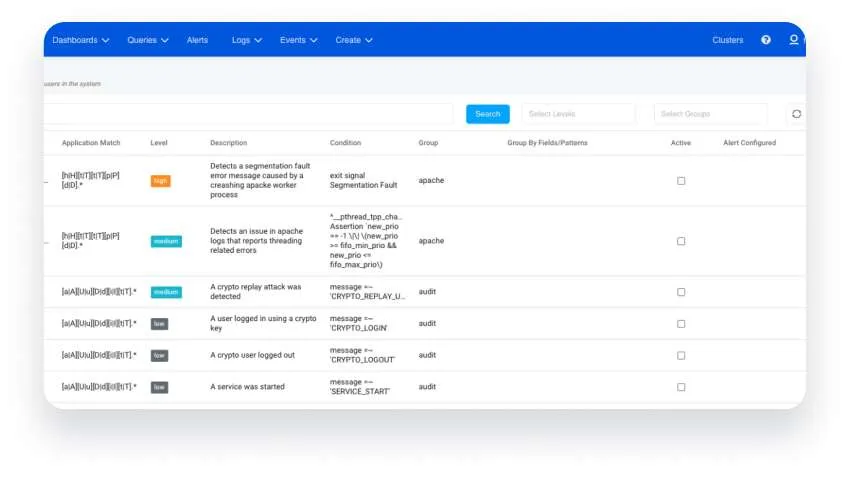Open the user profile icon
The width and height of the screenshot is (851, 477).
click(793, 40)
